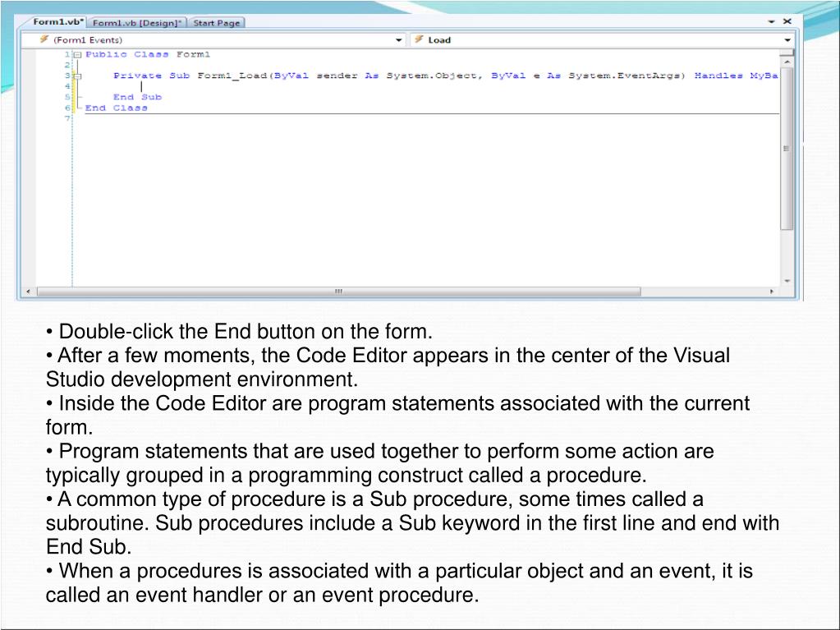Click the 'End Sub' line
Viewport: 840px width, 630px height.
point(137,97)
